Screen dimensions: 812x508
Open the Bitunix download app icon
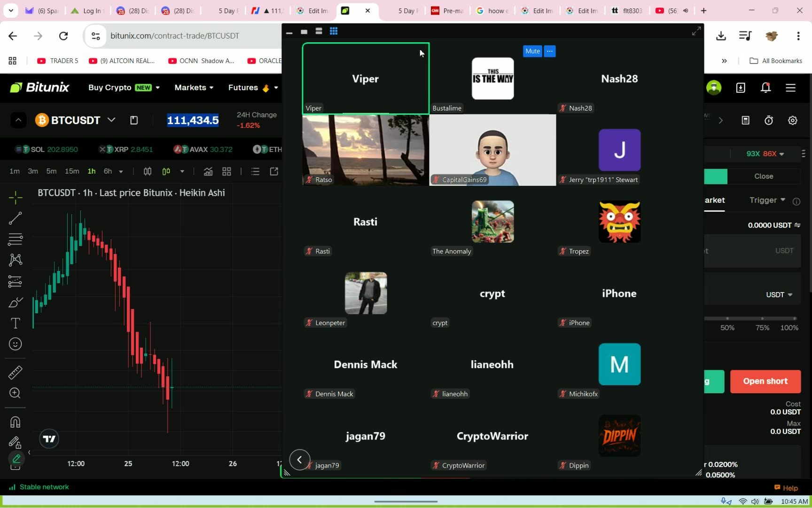741,87
